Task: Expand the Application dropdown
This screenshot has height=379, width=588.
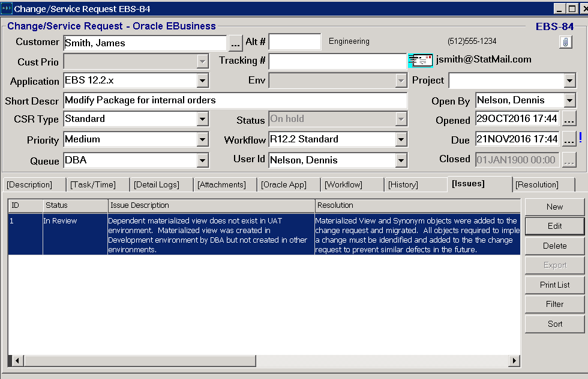Action: click(202, 80)
